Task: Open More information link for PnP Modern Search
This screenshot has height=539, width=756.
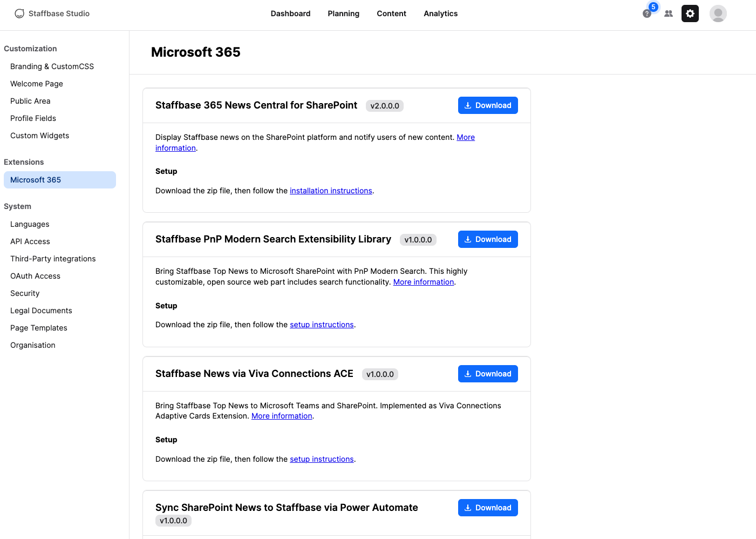Action: point(424,282)
